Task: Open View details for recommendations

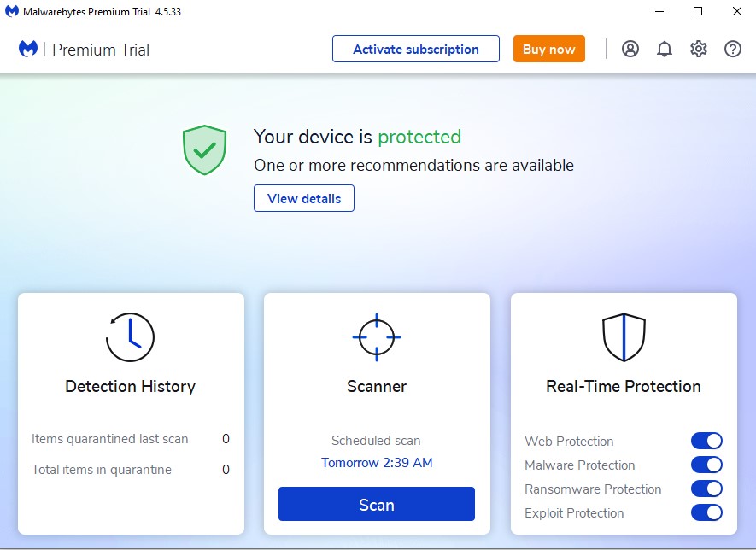Action: (304, 199)
